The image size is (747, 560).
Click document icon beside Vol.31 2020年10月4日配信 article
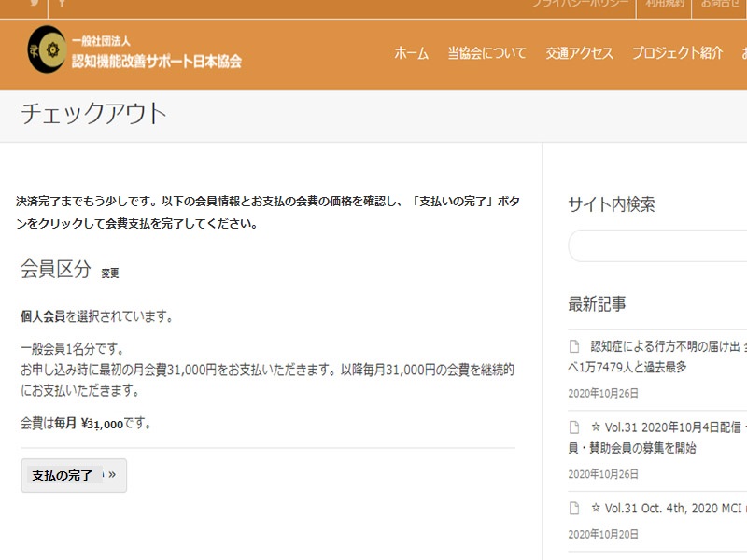click(x=575, y=427)
